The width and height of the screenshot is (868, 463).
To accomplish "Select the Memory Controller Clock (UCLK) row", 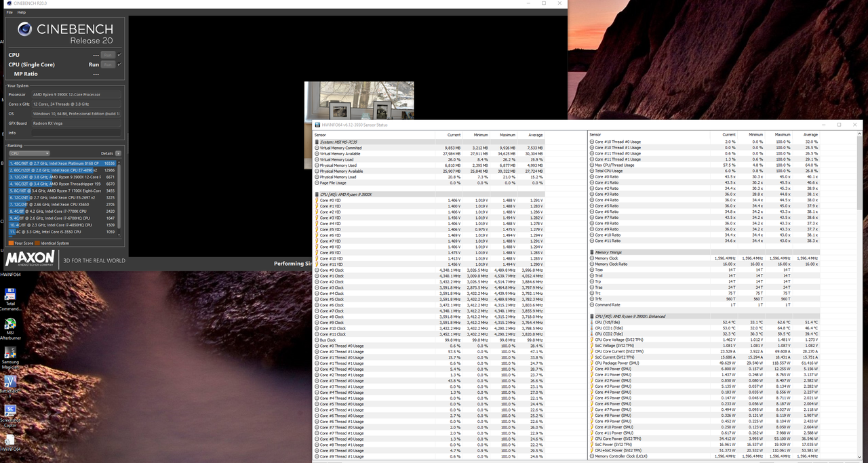I will pyautogui.click(x=704, y=456).
